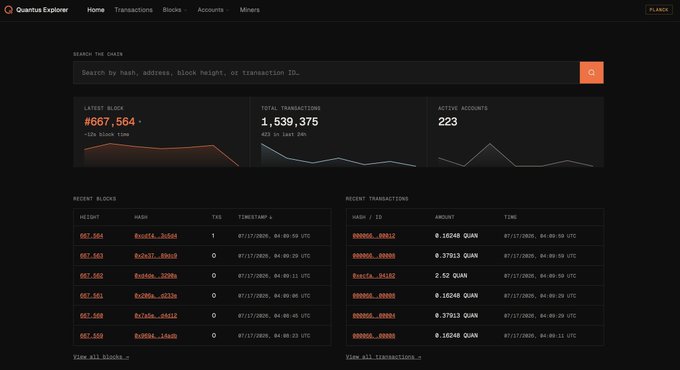Click the total transactions value 1,539,375

pyautogui.click(x=289, y=121)
